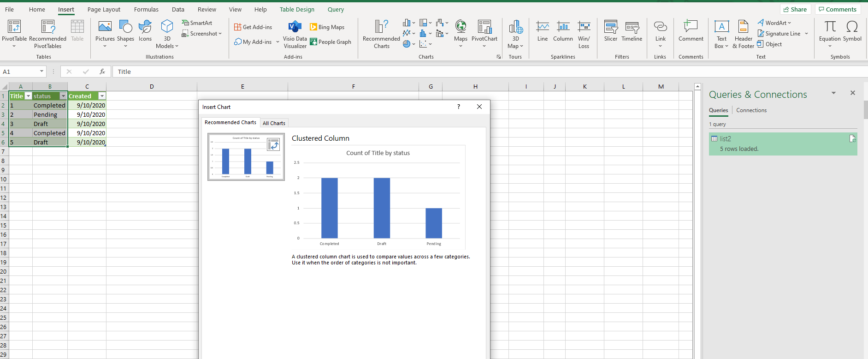The image size is (868, 359).
Task: Open the status column filter dropdown
Action: coord(63,96)
